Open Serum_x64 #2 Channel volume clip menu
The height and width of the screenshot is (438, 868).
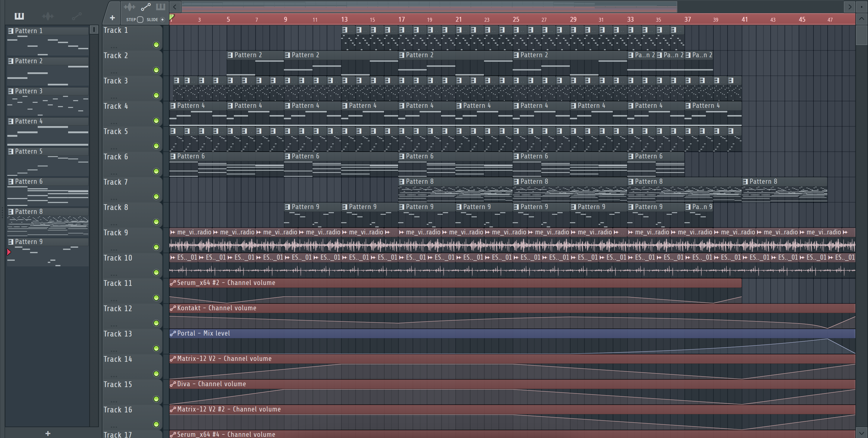pyautogui.click(x=173, y=283)
